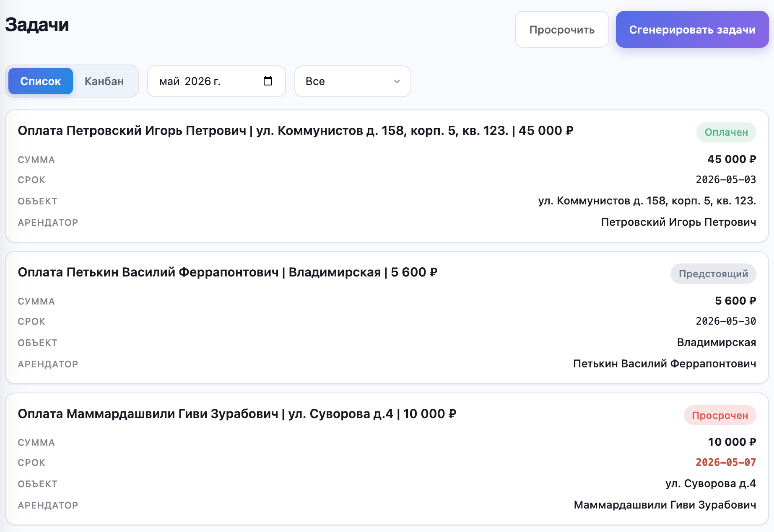This screenshot has height=532, width=774.
Task: Click the Просрочен status badge
Action: coord(720,416)
